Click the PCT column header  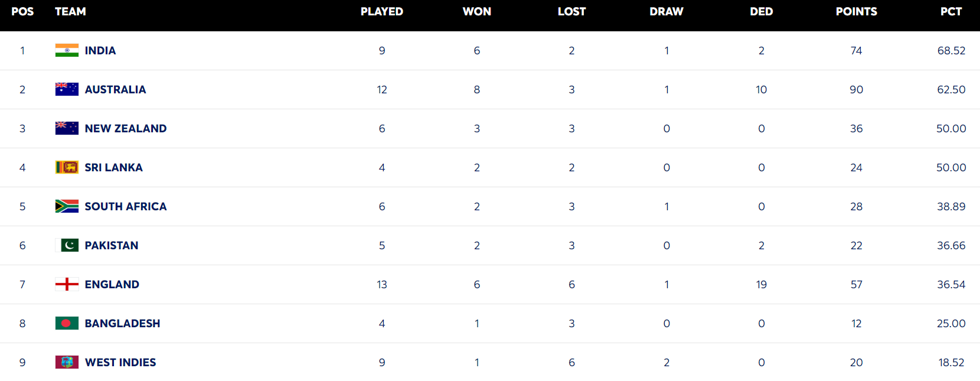point(951,12)
